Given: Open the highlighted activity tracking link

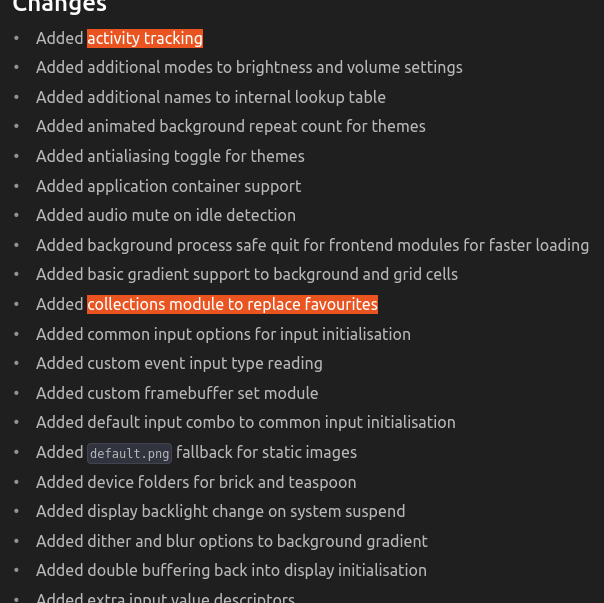Looking at the screenshot, I should tap(145, 39).
